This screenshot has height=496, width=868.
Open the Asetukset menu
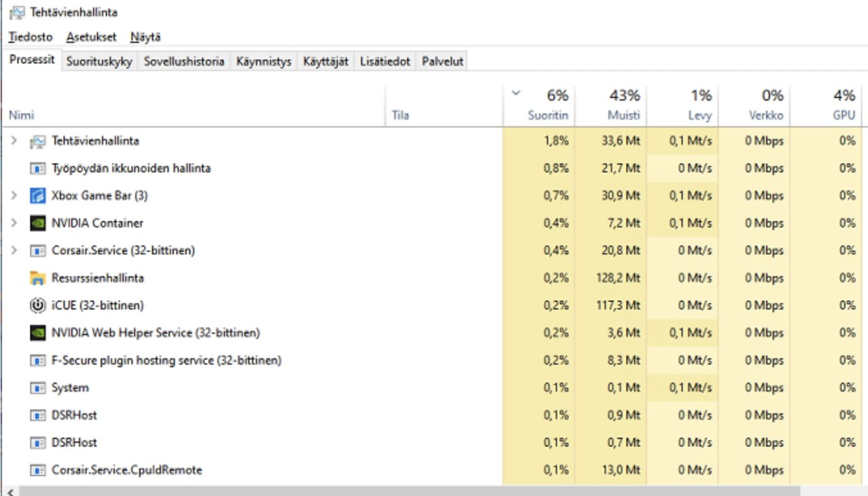pos(90,37)
